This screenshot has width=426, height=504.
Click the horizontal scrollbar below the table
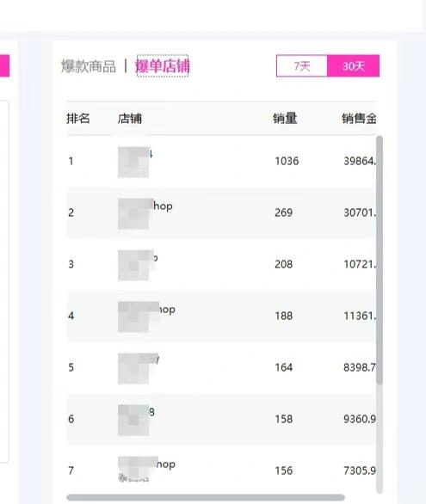click(206, 498)
